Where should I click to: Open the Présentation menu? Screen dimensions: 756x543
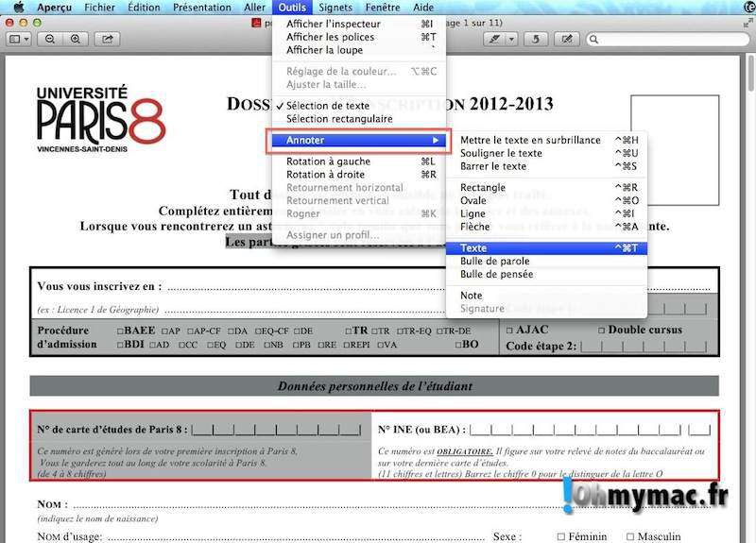202,8
